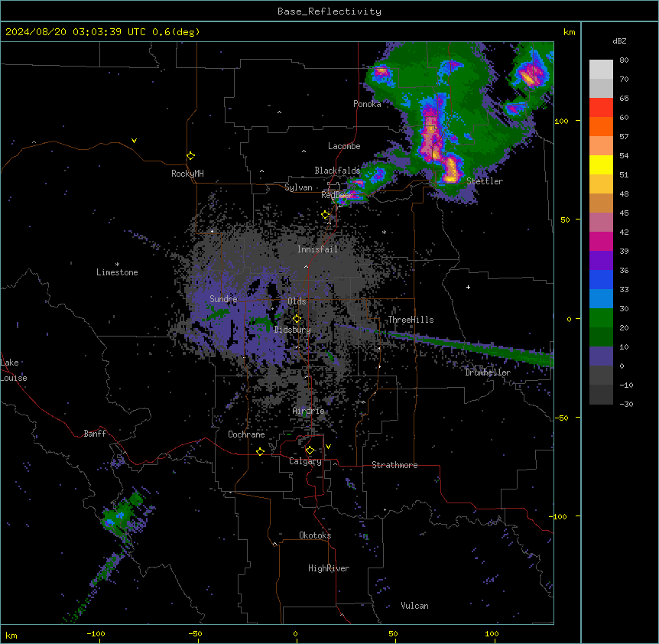Select the Sylvan label
The image size is (659, 644).
298,187
